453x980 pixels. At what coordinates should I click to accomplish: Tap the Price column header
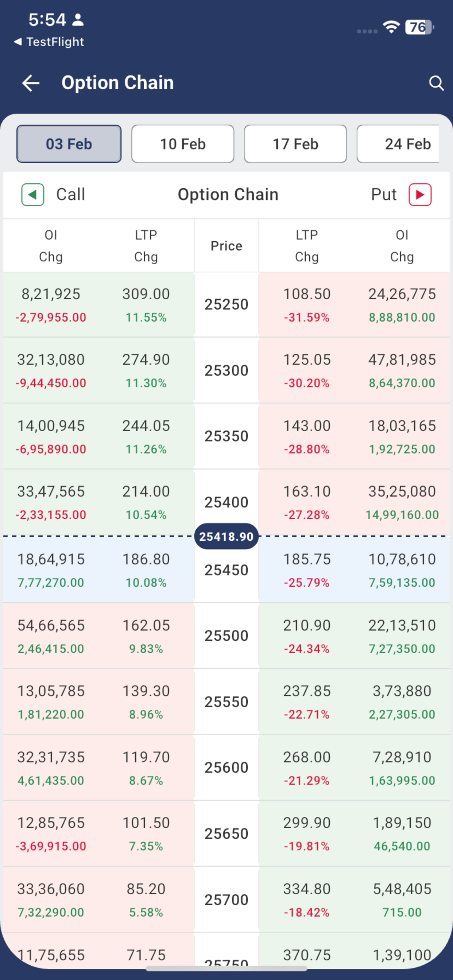(226, 246)
